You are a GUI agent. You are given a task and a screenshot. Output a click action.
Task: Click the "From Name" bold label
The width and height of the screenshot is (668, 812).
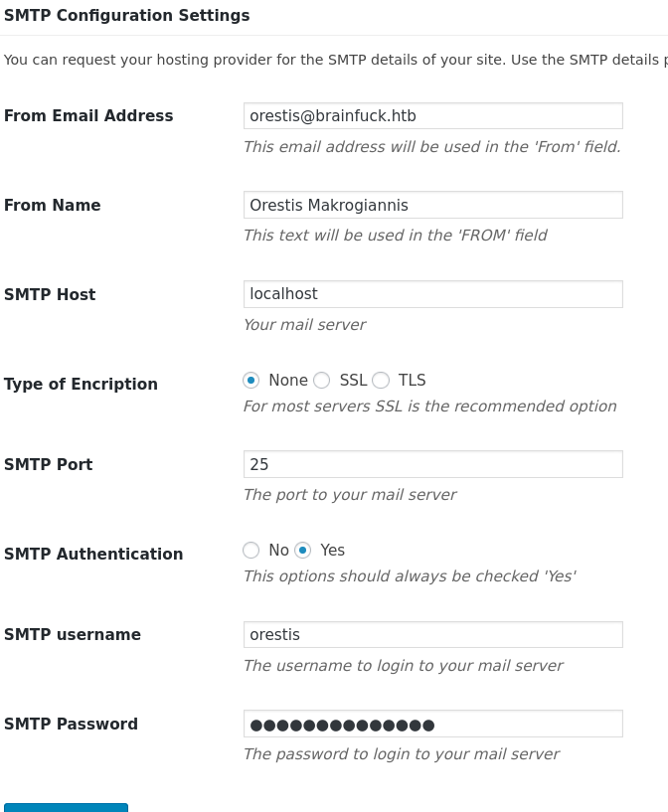[x=53, y=206]
